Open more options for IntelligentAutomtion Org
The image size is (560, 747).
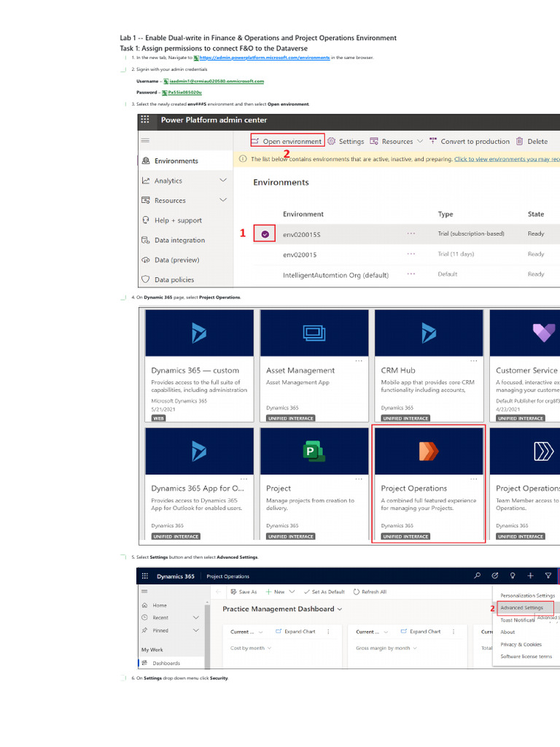[411, 274]
